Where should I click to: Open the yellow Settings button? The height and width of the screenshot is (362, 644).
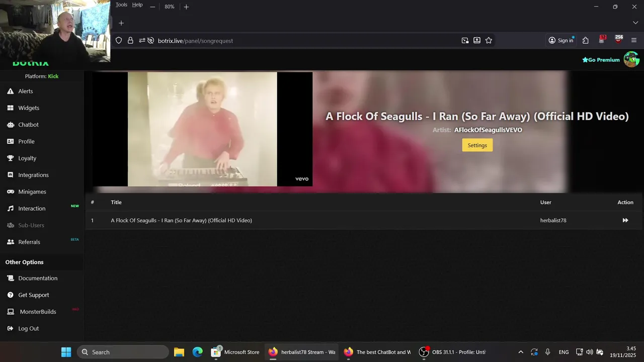[477, 145]
